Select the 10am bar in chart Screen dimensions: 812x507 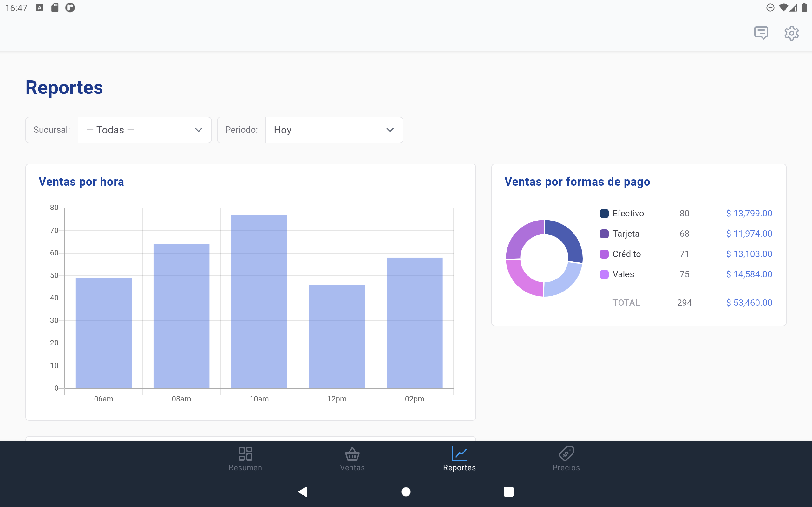tap(259, 301)
